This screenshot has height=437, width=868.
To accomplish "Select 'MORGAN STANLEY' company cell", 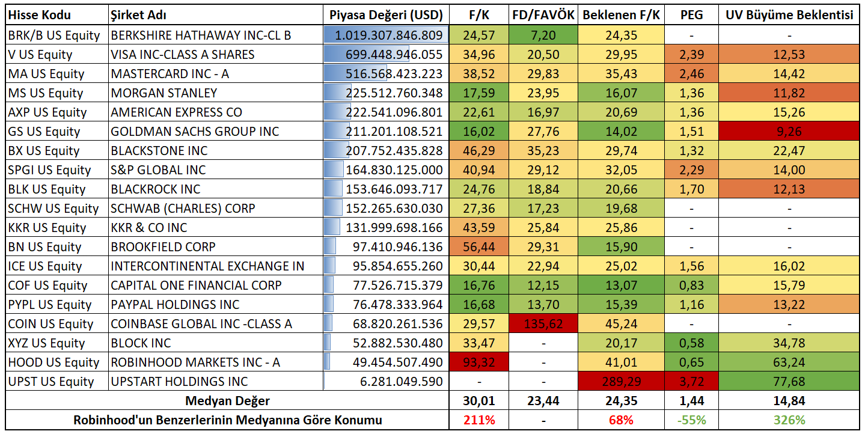I will pos(216,93).
